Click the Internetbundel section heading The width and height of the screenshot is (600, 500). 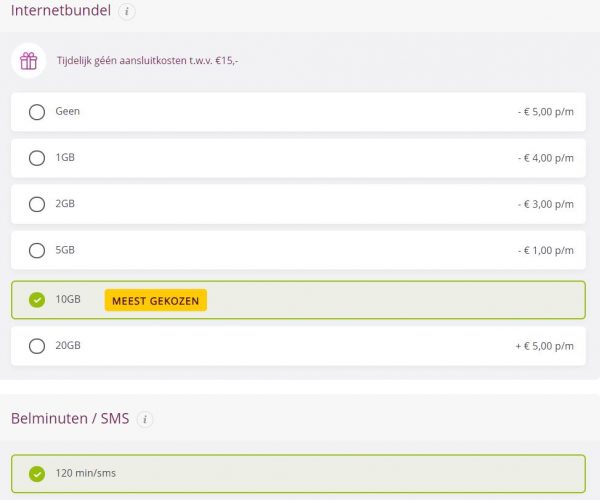coord(61,12)
